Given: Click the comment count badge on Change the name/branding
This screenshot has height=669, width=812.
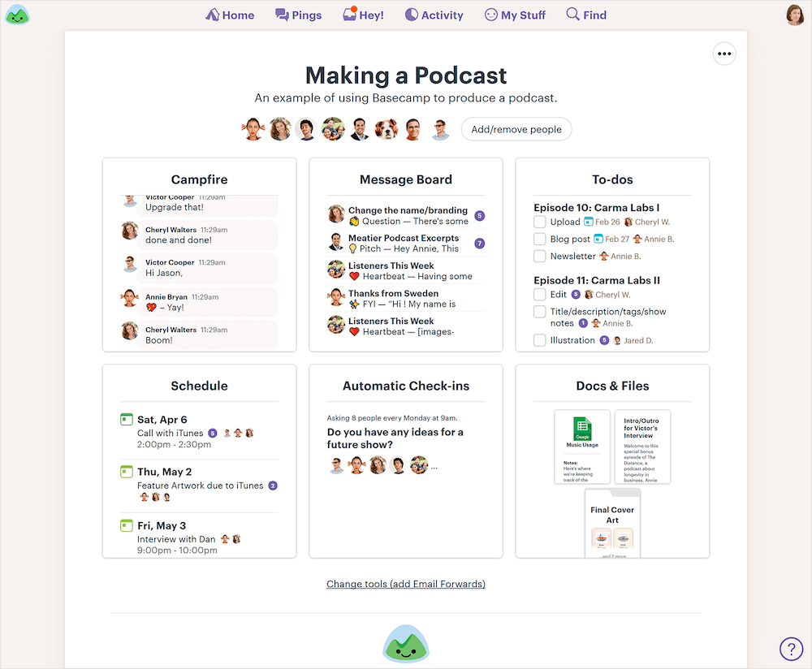Looking at the screenshot, I should 480,216.
